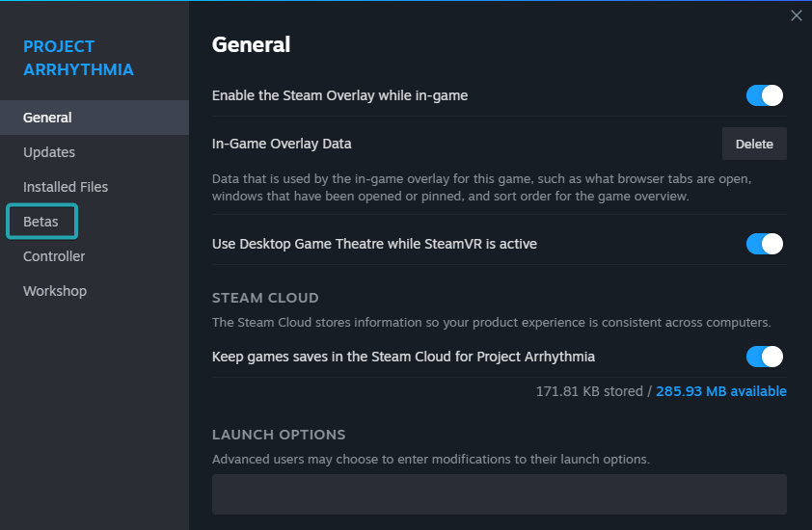This screenshot has height=530, width=812.
Task: Focus the Launch Options text field
Action: (499, 494)
